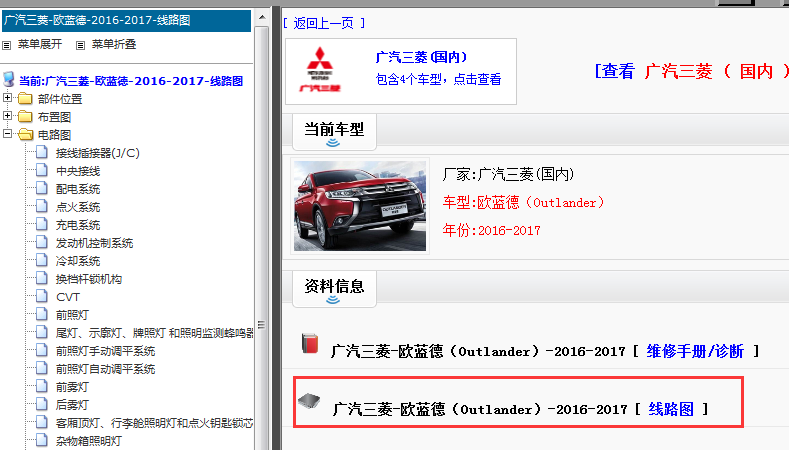The height and width of the screenshot is (450, 789).
Task: Click the red book icon for 维修手册
Action: [310, 343]
